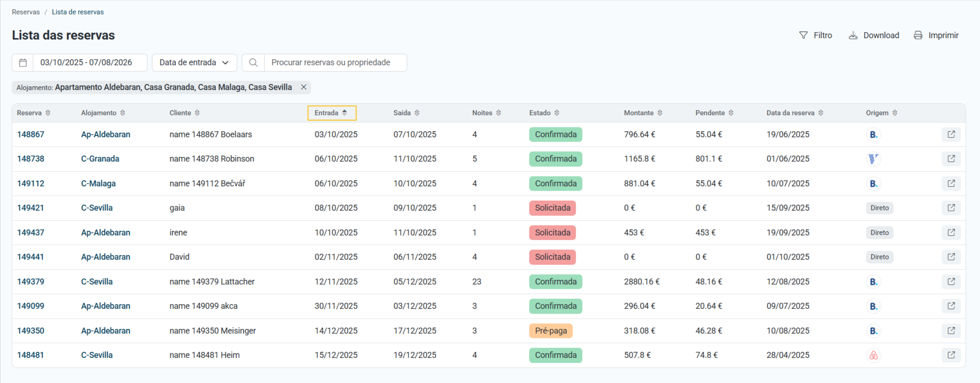The height and width of the screenshot is (383, 980).
Task: Select name 149350 Meisinger cell
Action: [213, 331]
